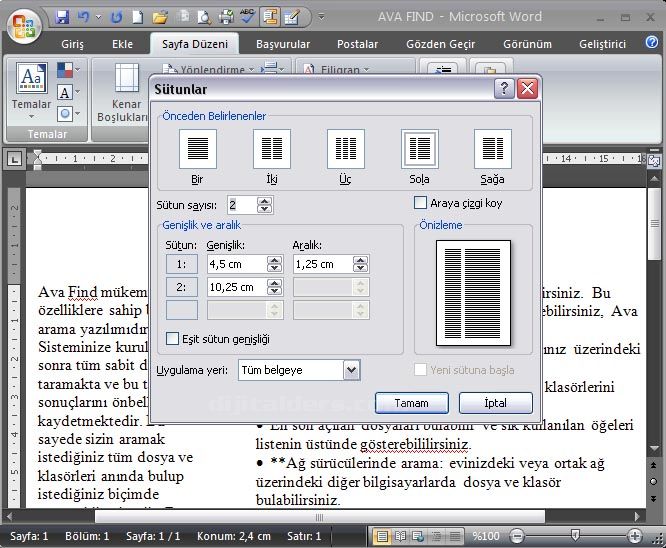This screenshot has height=548, width=666.
Task: Click the Save floppy disk icon
Action: [x=62, y=17]
